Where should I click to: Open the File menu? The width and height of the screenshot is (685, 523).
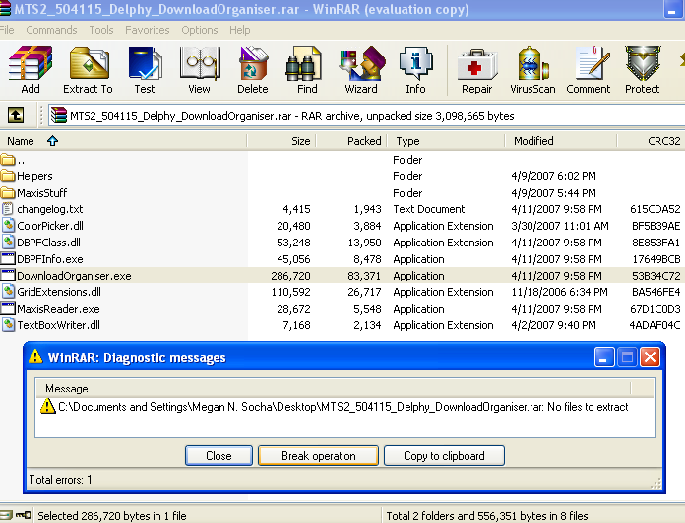tap(7, 30)
